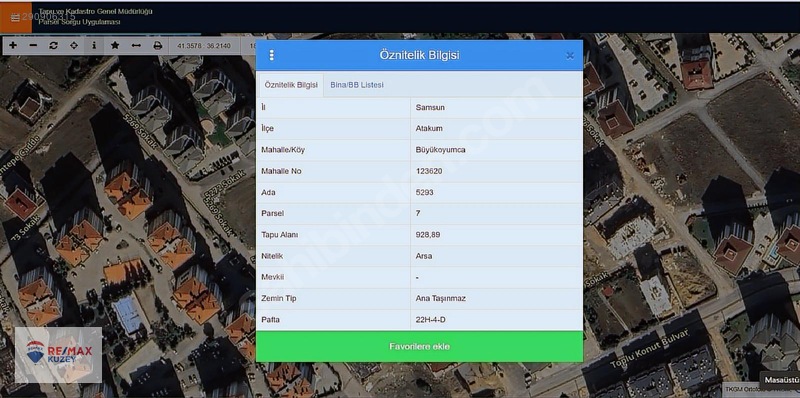This screenshot has width=800, height=398.
Task: Click the Ada value 5293
Action: tap(496, 192)
